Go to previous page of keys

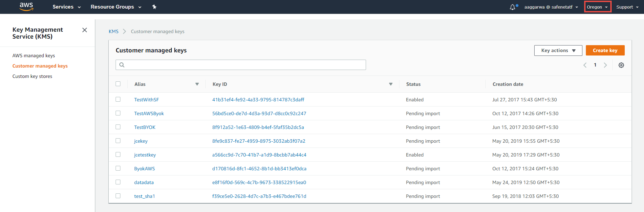pos(585,65)
